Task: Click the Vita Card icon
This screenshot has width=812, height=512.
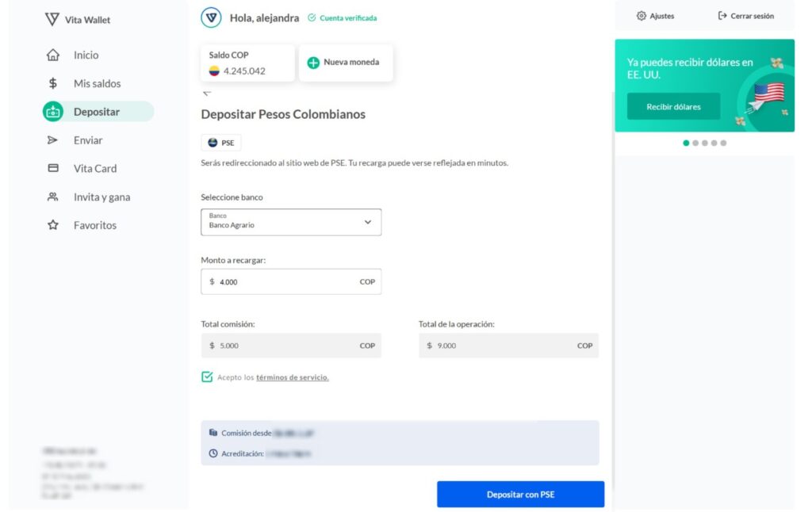Action: click(53, 168)
